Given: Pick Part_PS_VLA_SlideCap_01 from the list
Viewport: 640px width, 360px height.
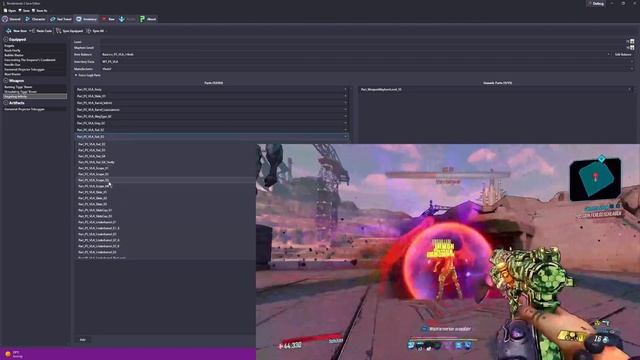Looking at the screenshot, I should tap(95, 210).
